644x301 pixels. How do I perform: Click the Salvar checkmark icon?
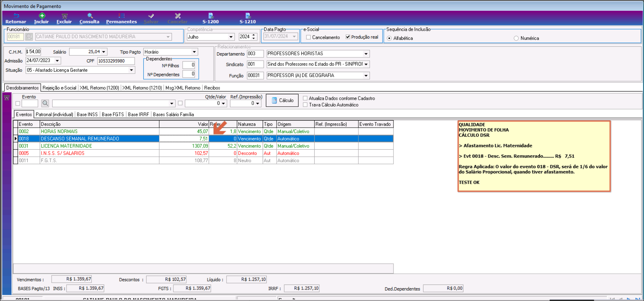pyautogui.click(x=151, y=16)
